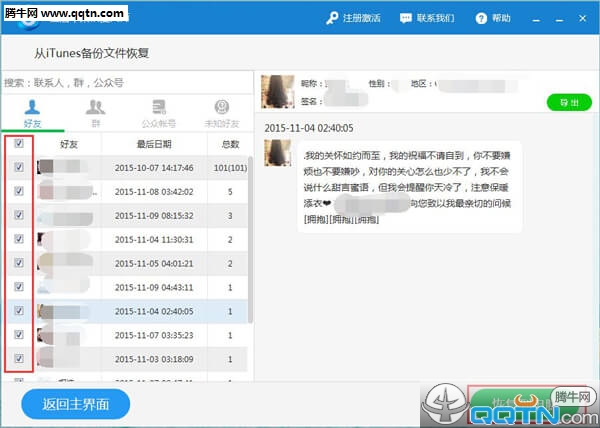
Task: Uncheck the row dated 2015-10-07 14:17:46
Action: [18, 167]
